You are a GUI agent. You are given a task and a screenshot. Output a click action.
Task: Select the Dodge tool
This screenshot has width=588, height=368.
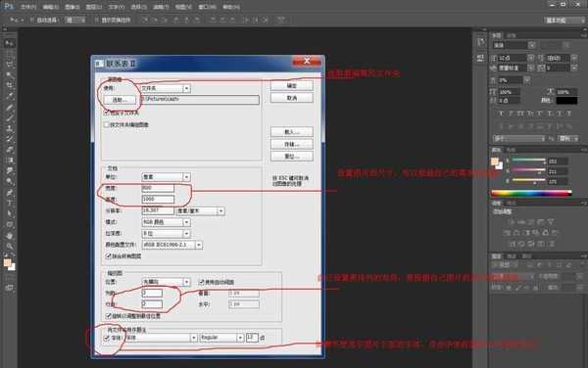coord(9,182)
